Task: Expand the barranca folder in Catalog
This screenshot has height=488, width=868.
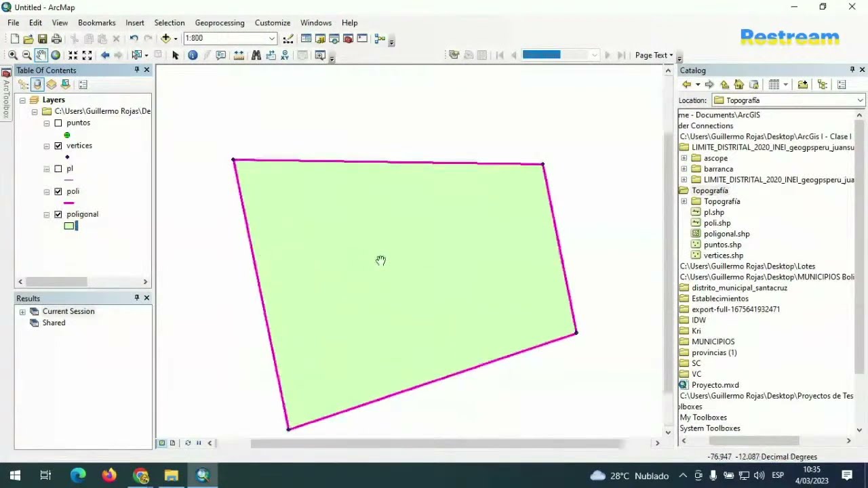Action: point(684,169)
